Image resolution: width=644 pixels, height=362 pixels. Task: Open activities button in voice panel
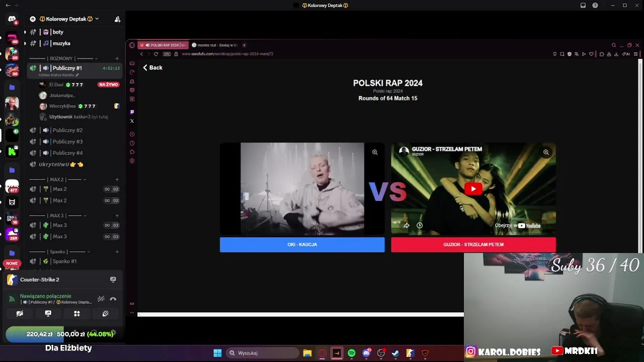[77, 313]
